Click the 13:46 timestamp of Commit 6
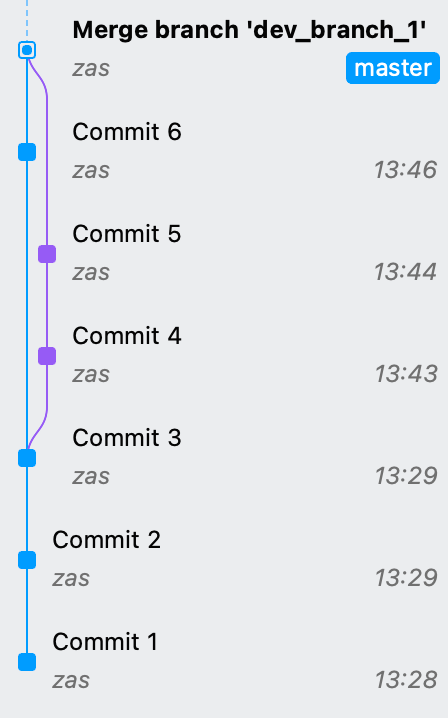 (405, 170)
